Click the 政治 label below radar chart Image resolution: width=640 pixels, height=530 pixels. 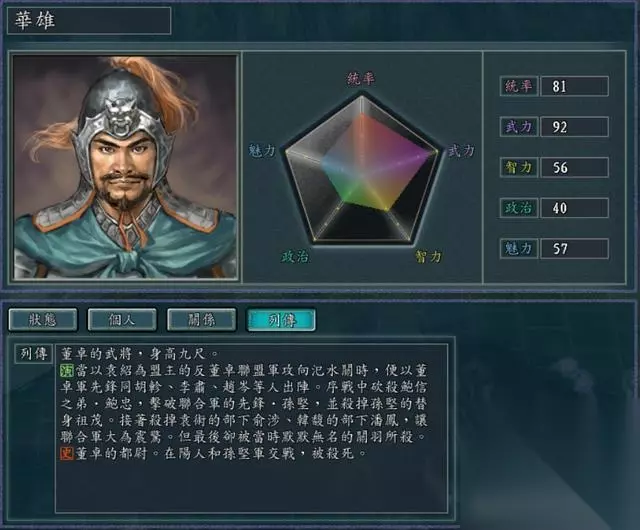coord(294,256)
